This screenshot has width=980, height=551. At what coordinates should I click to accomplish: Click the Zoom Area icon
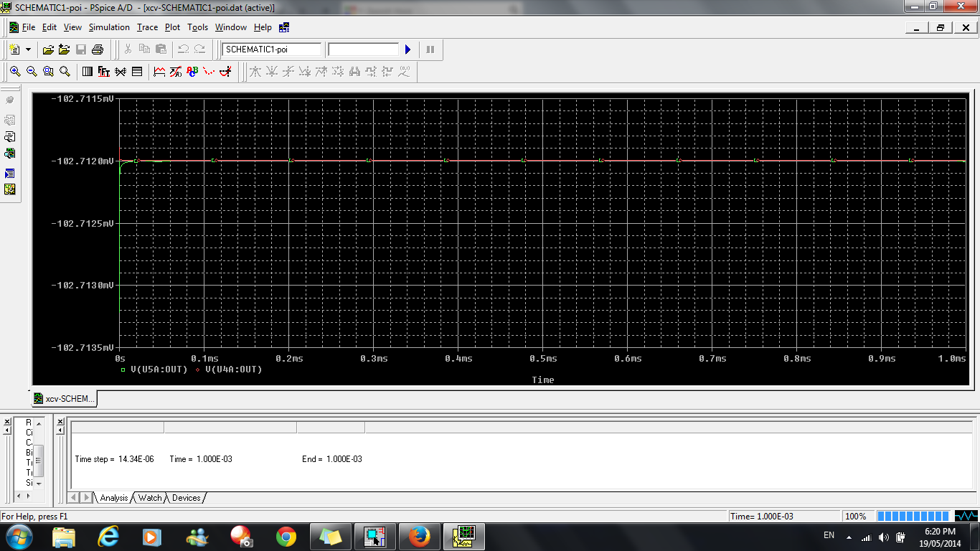[x=48, y=72]
